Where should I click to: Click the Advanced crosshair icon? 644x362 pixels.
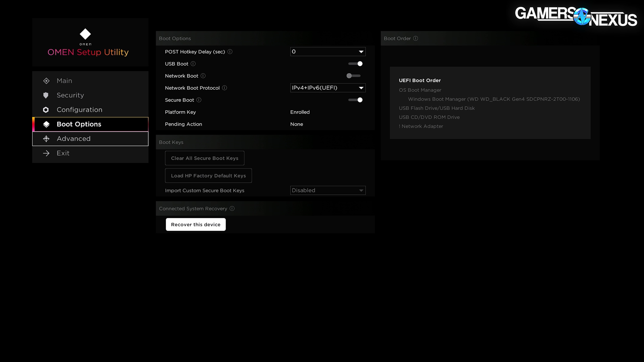[x=46, y=139]
